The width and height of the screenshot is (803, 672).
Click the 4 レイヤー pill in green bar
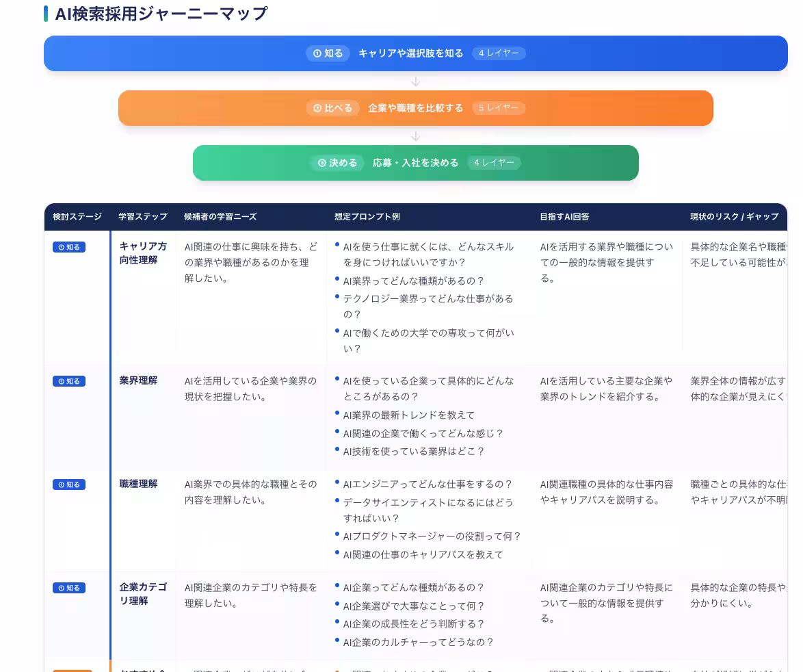tap(494, 163)
